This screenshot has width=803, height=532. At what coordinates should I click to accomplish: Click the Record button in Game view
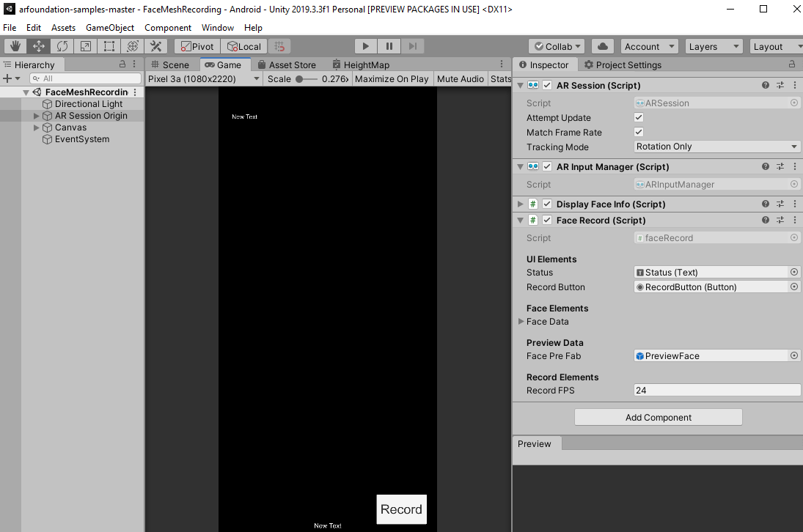402,509
